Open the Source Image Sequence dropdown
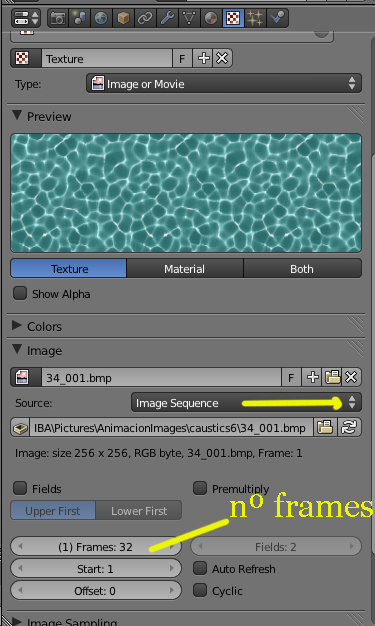The width and height of the screenshot is (375, 626). [x=246, y=402]
